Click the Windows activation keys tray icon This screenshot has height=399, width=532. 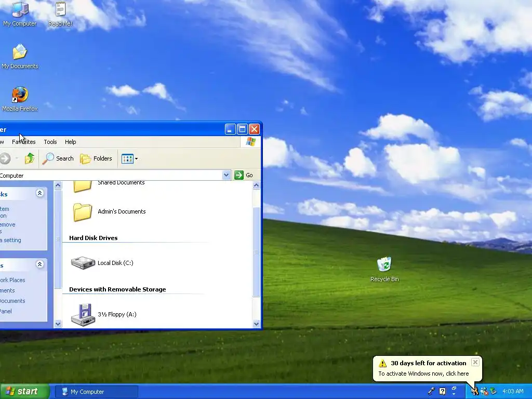click(x=475, y=392)
